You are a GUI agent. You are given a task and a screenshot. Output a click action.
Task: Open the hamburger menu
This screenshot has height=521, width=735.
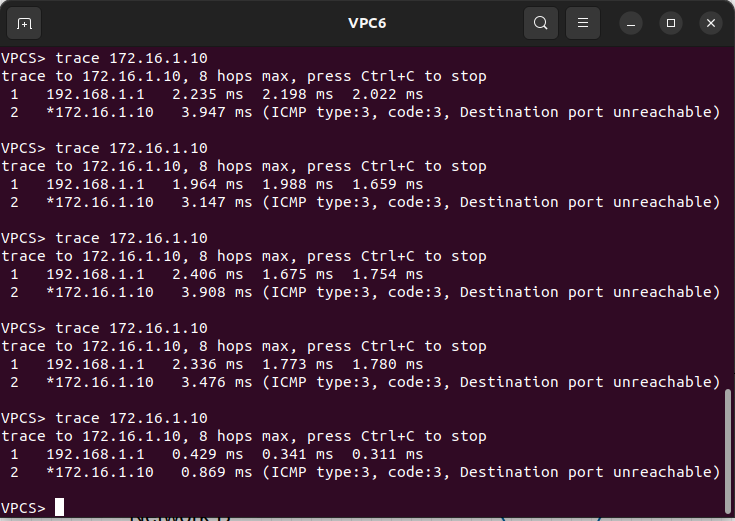[583, 23]
